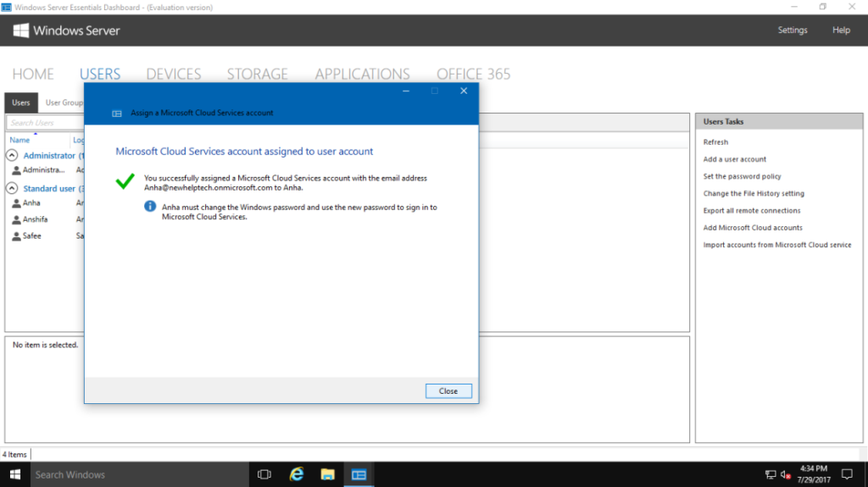Collapse the Administrator group
Viewport: 868px width, 487px height.
coord(12,156)
